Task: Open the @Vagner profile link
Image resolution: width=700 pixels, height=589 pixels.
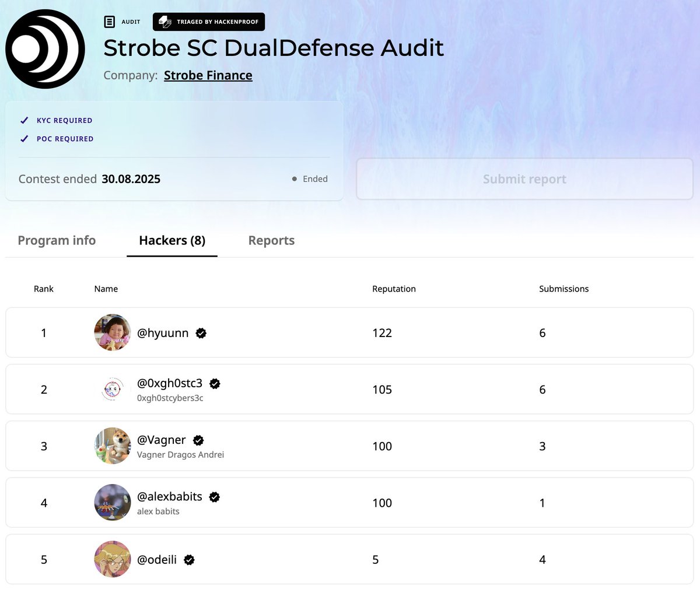Action: [162, 440]
